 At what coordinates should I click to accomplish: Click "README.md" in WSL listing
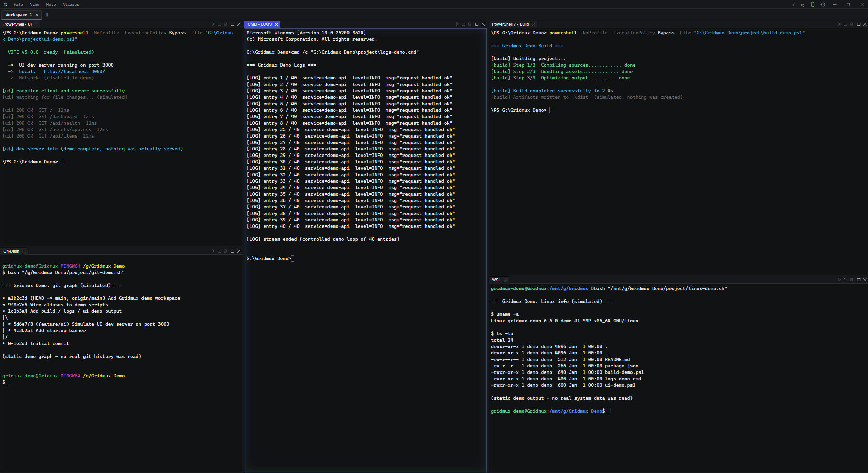pos(617,360)
